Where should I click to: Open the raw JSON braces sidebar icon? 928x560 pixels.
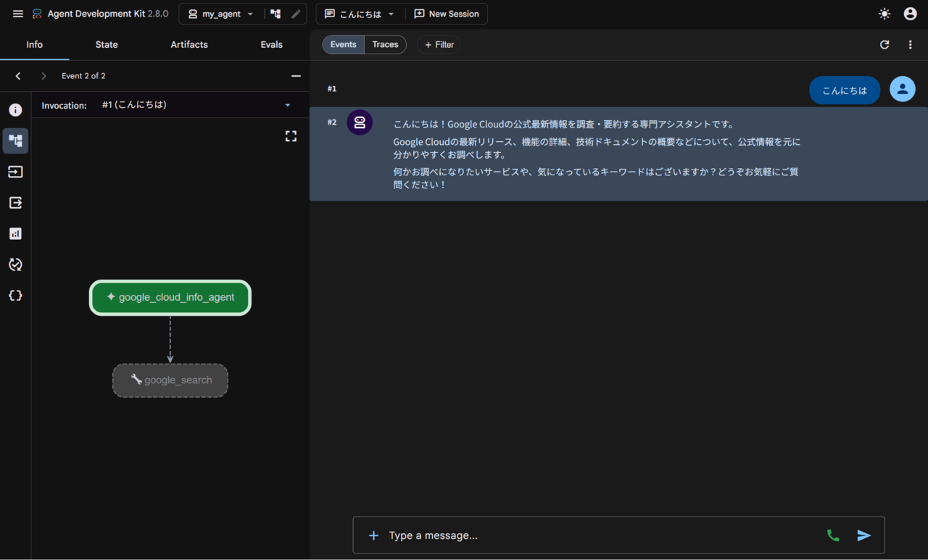pos(15,296)
